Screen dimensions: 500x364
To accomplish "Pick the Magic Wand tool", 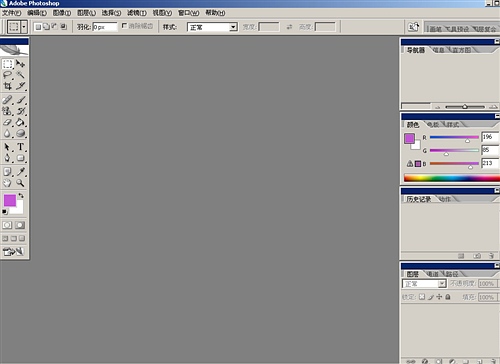I will [20, 75].
